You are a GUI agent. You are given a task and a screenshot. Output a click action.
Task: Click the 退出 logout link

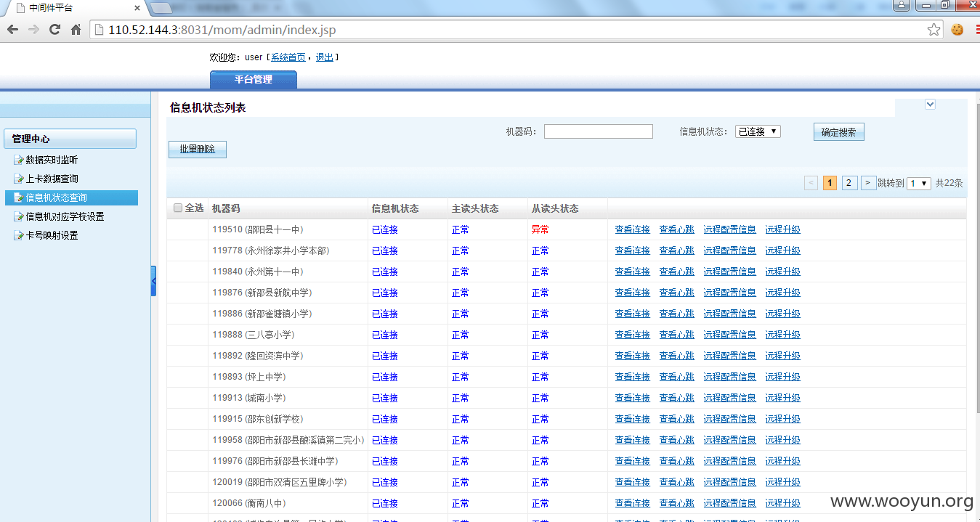coord(324,57)
